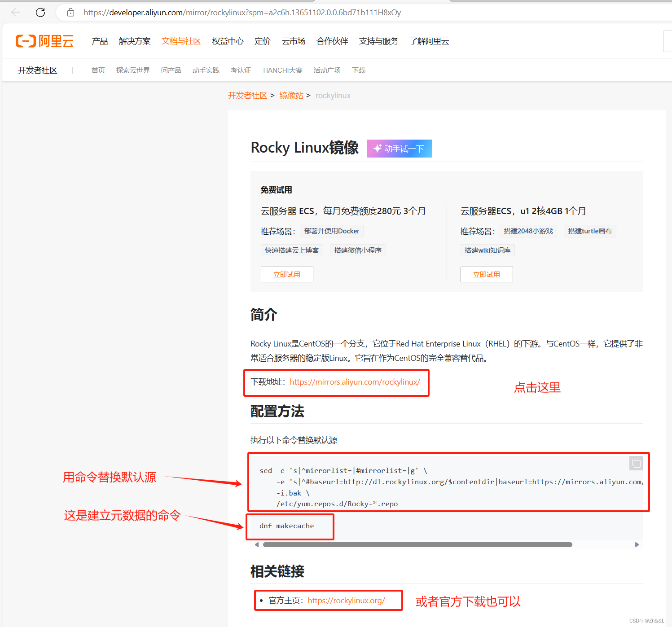
Task: Select the 动手实践 tab
Action: 206,70
